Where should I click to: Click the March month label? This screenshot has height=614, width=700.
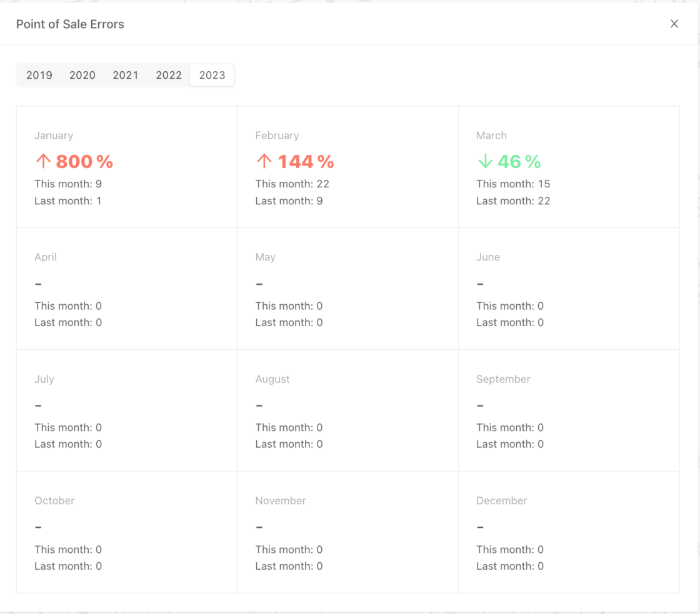tap(491, 136)
